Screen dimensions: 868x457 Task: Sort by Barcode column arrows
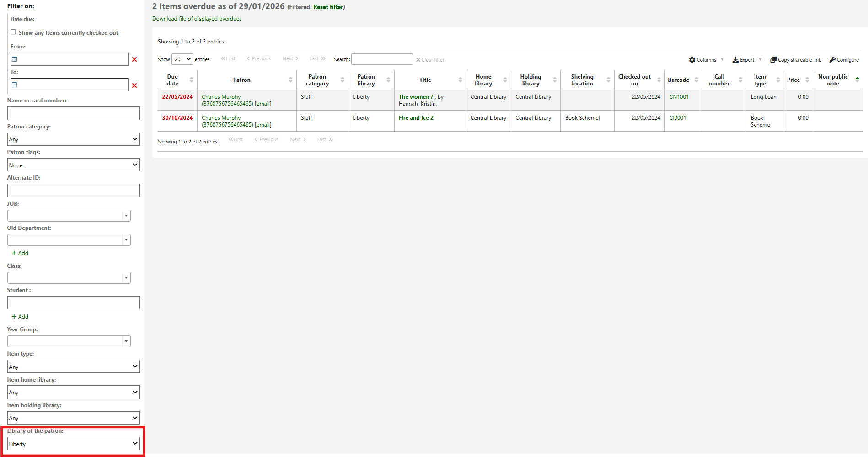coord(697,80)
